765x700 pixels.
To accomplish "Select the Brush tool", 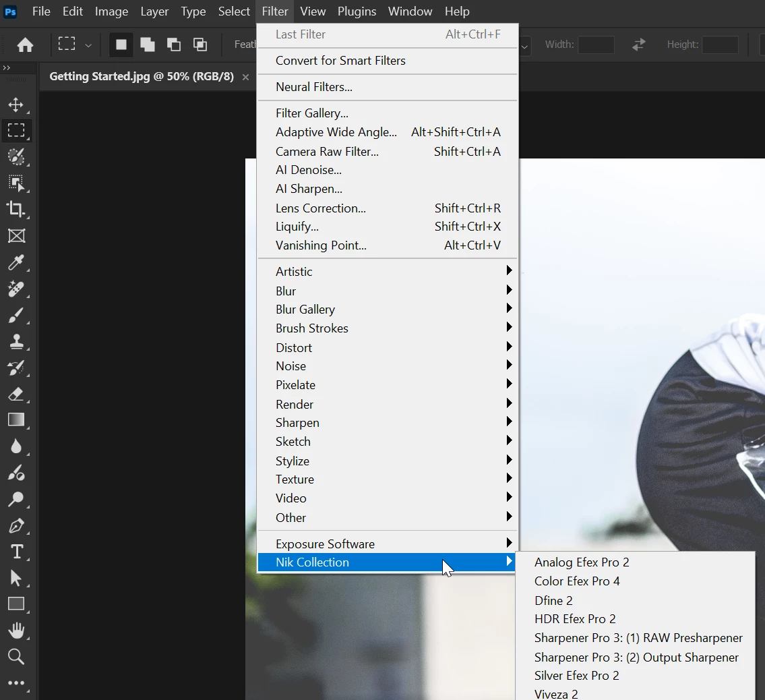I will 16,316.
